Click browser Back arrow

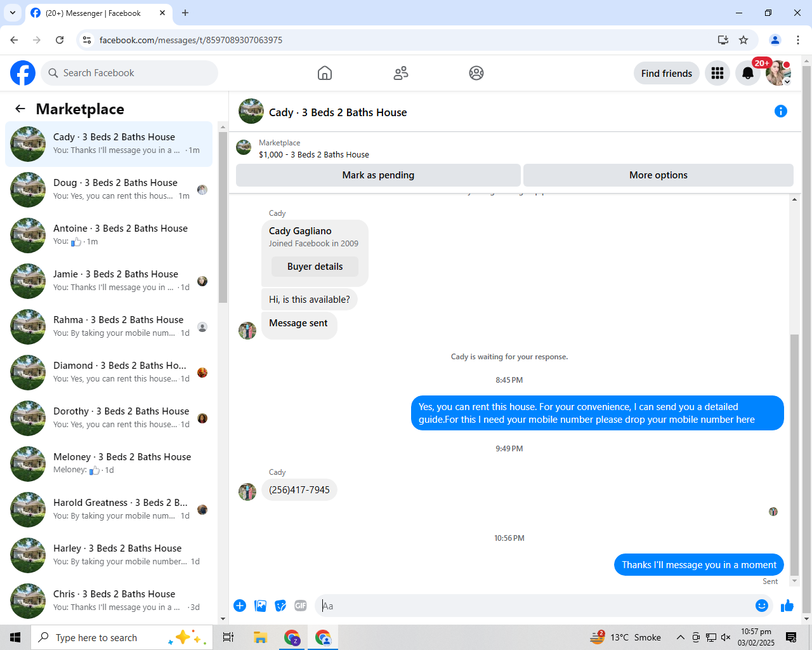tap(14, 40)
